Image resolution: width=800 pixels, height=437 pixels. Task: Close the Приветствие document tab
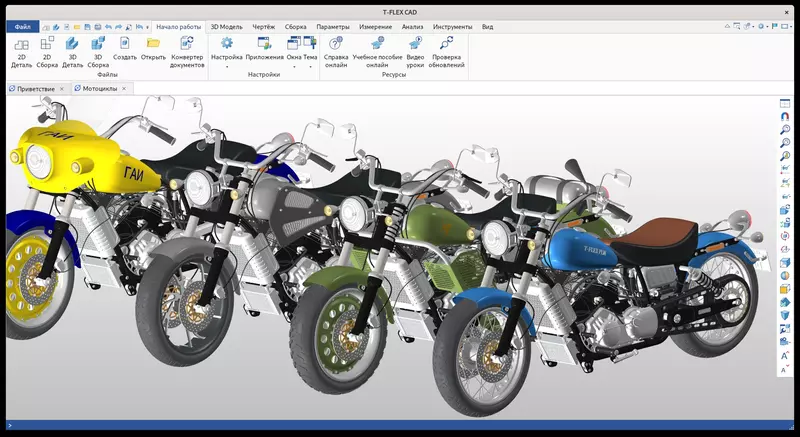tap(61, 89)
